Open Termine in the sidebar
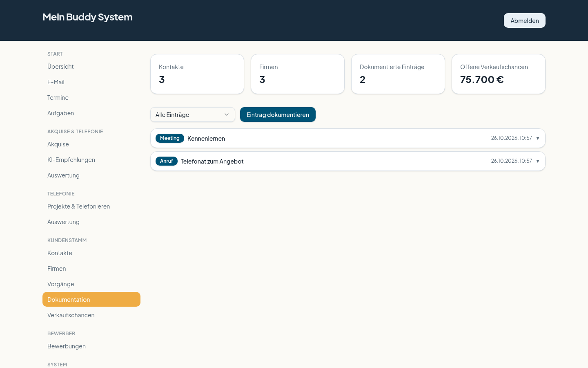 click(91, 97)
